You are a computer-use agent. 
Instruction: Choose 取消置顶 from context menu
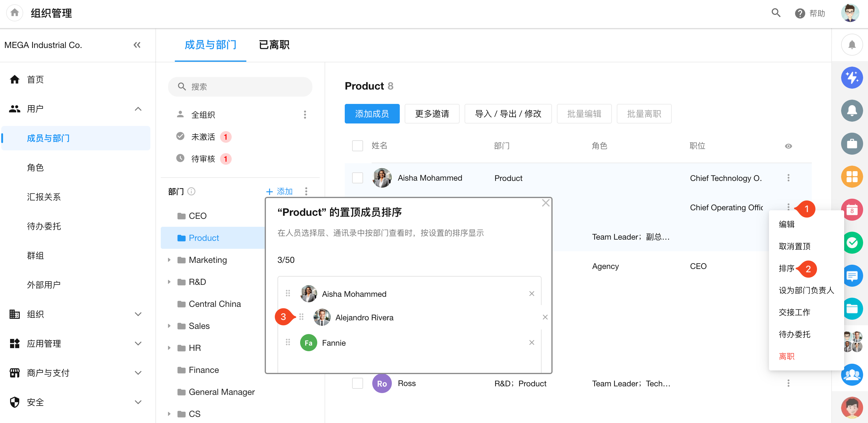pos(794,246)
